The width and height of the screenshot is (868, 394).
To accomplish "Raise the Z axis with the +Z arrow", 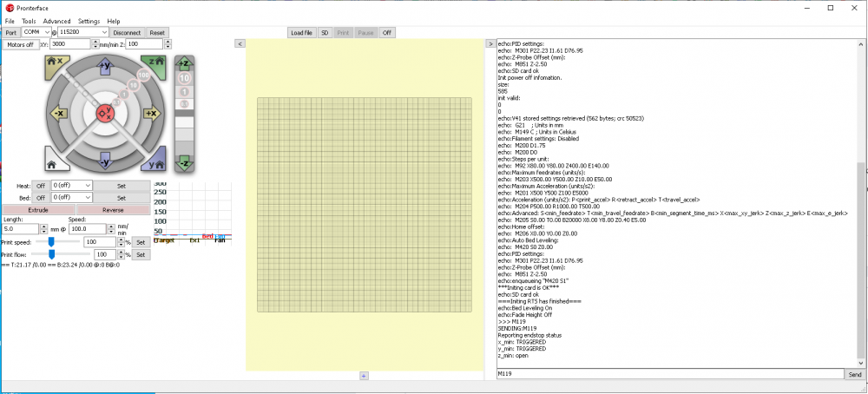I will (184, 63).
